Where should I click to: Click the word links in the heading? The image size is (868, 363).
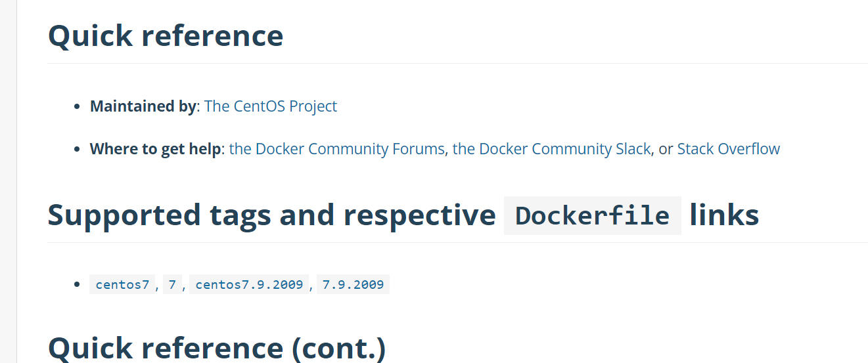724,215
